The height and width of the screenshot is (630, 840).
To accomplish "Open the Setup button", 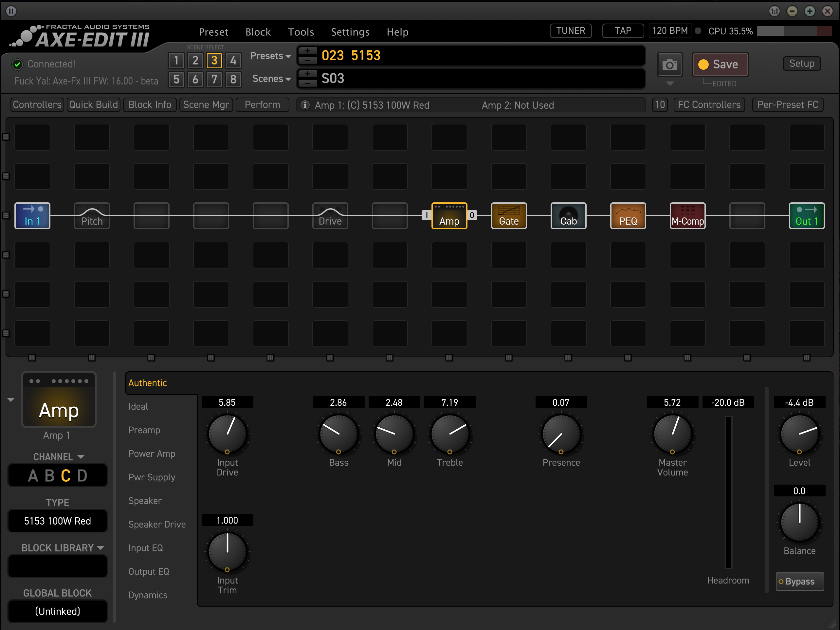I will pos(802,64).
